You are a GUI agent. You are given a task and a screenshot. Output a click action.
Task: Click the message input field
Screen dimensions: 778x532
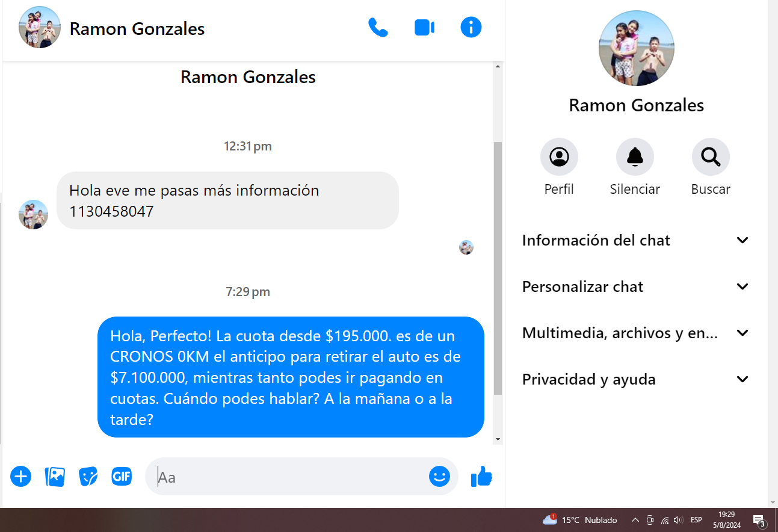pyautogui.click(x=289, y=477)
